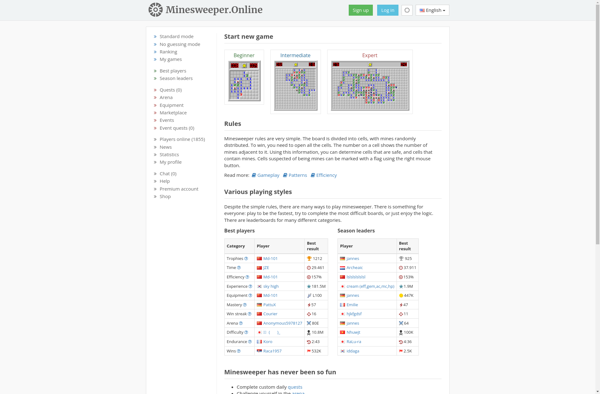The image size is (600, 394).
Task: View Players online (1855) list
Action: coord(182,139)
